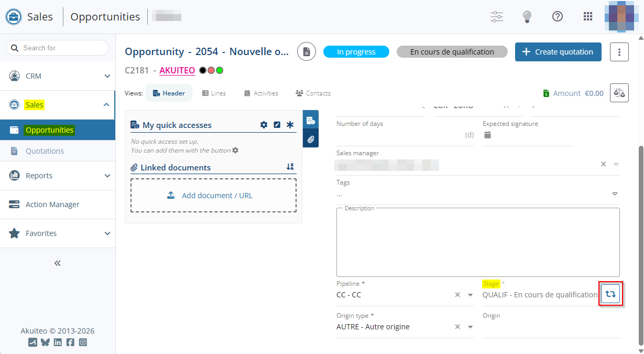The width and height of the screenshot is (644, 354).
Task: Click the Create quotation button
Action: coord(558,52)
